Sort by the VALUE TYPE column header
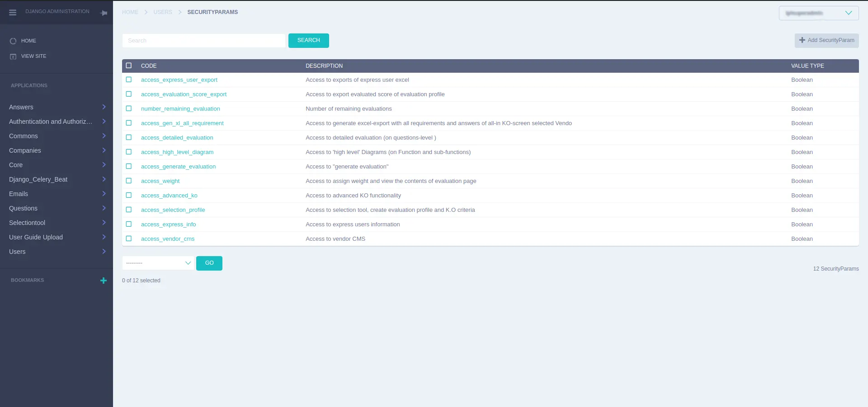 (807, 66)
